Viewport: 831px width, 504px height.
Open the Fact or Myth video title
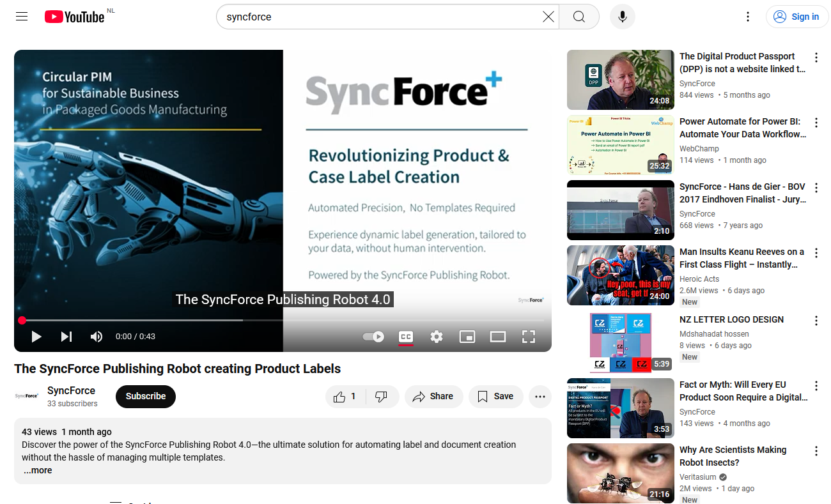click(x=743, y=391)
